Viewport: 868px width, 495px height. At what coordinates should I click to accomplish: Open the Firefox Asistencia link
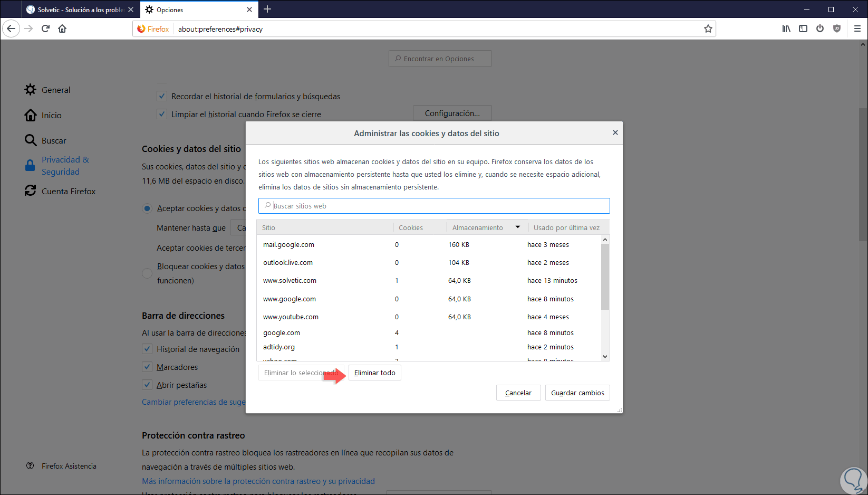click(x=69, y=466)
